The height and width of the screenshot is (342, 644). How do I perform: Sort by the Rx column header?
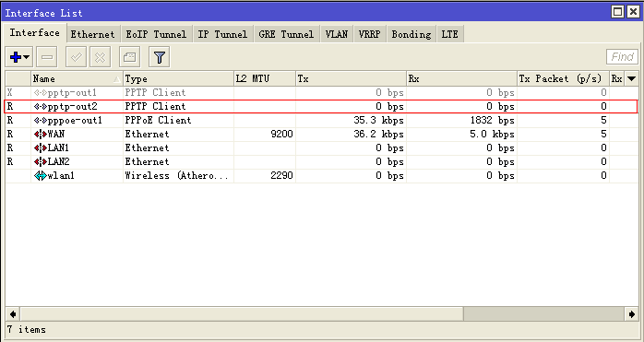(x=461, y=78)
